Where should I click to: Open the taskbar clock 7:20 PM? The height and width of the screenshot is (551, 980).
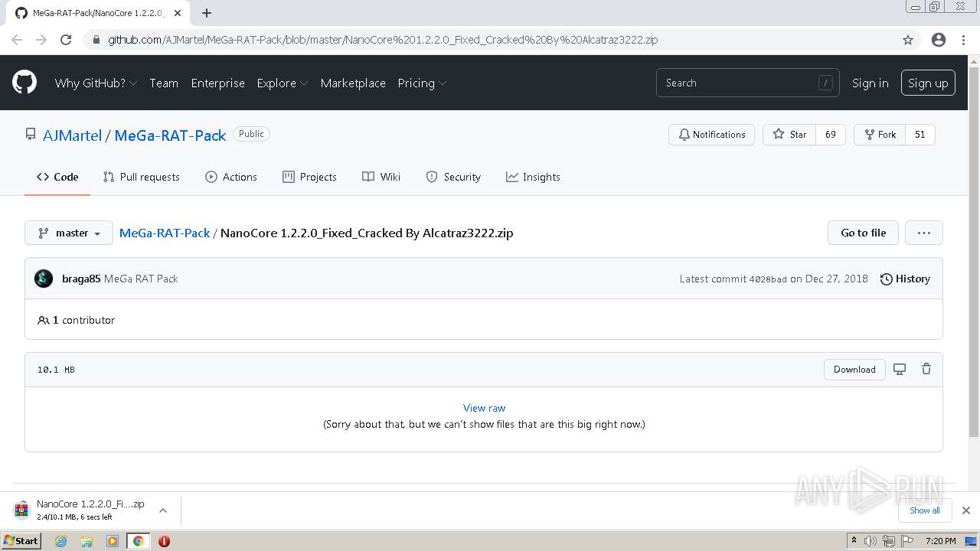coord(940,541)
